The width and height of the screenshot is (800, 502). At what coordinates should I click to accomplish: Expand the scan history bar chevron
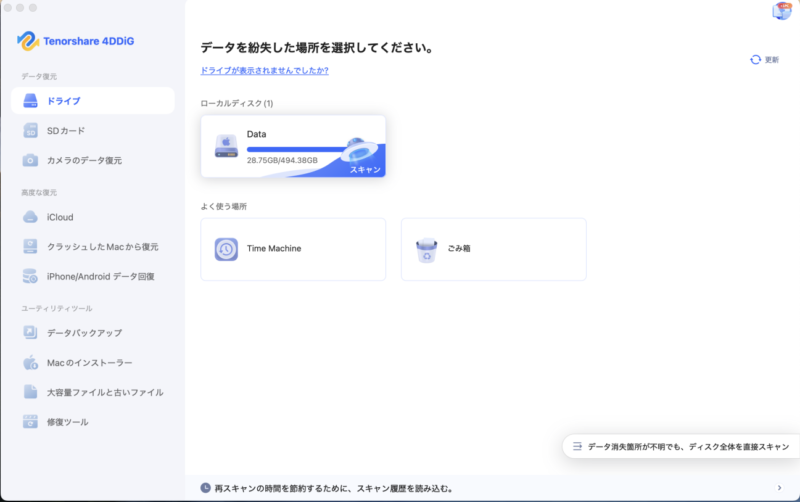tap(779, 488)
